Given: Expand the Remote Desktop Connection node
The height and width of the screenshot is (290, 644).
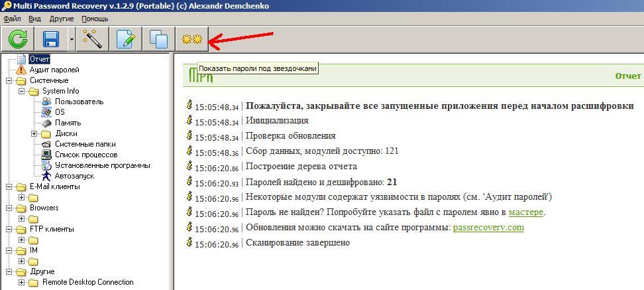Looking at the screenshot, I should click(22, 282).
